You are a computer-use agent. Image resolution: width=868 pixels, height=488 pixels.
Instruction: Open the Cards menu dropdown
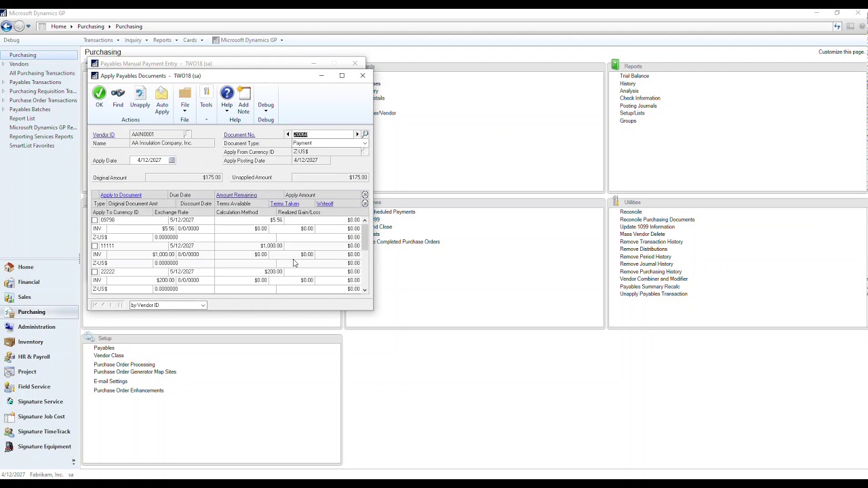[193, 40]
